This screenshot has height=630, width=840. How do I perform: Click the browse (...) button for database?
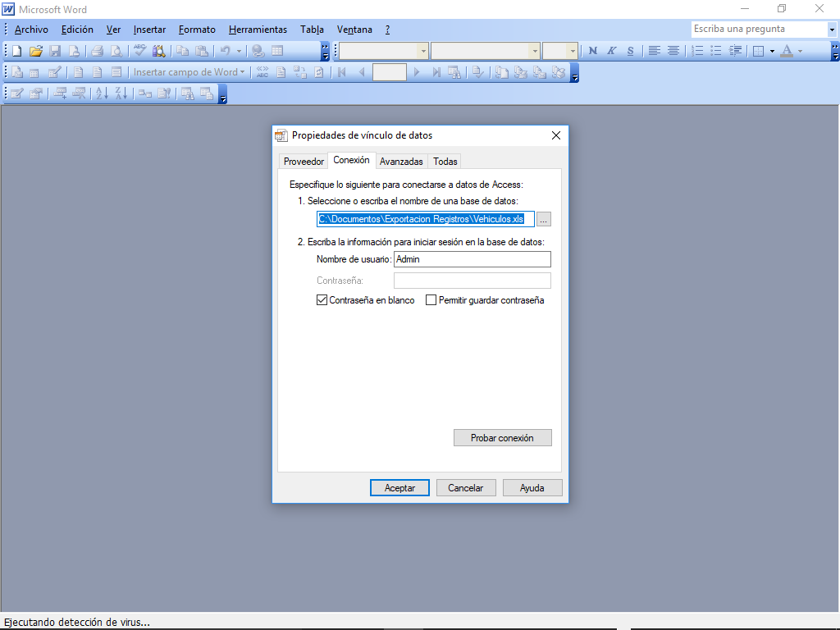(544, 219)
